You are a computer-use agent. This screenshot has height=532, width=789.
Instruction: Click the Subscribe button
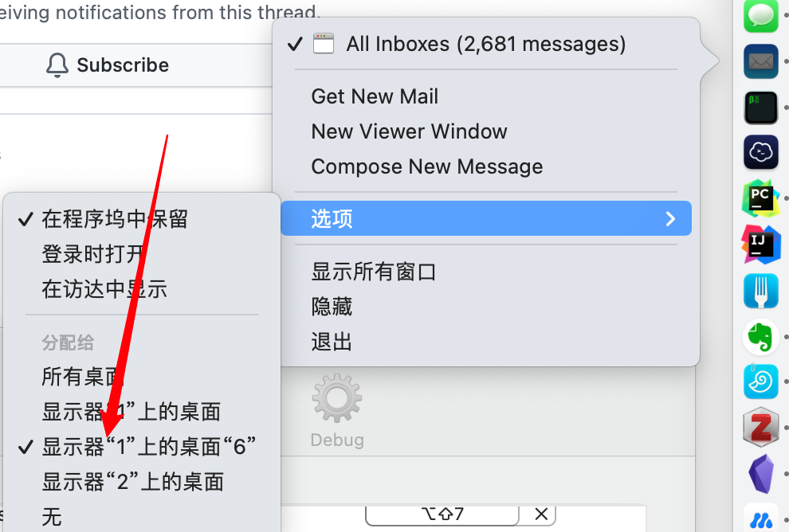coord(108,65)
